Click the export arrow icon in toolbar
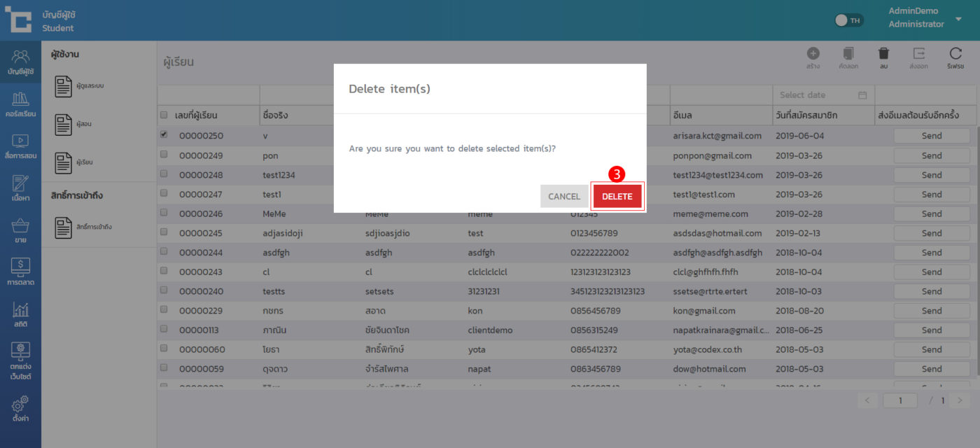The image size is (980, 448). click(x=919, y=55)
